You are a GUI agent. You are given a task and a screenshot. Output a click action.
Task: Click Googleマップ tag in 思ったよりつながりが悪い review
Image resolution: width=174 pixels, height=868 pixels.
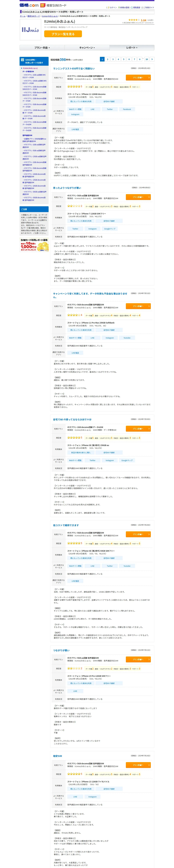[109, 229]
